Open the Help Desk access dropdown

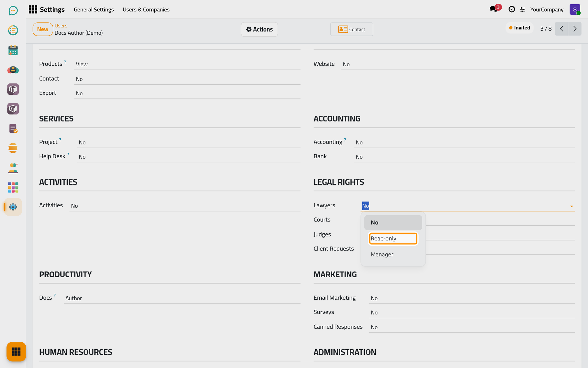189,157
